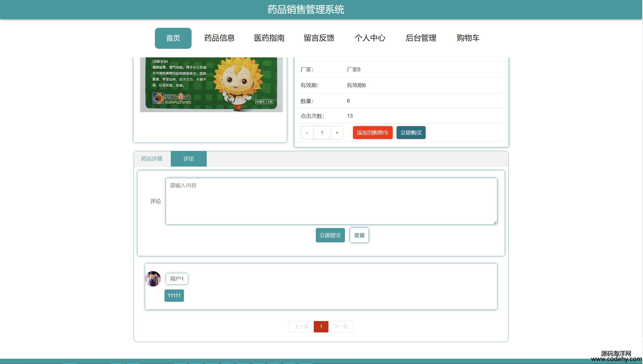Click the quantity input showing 1
Screen dimensions: 643x364
322,133
